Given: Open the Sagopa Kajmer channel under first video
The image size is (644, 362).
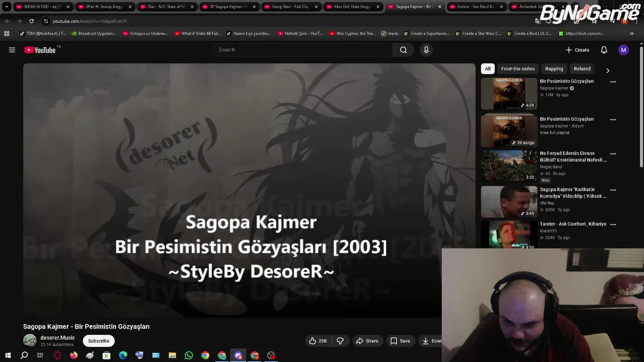Looking at the screenshot, I should coord(554,88).
